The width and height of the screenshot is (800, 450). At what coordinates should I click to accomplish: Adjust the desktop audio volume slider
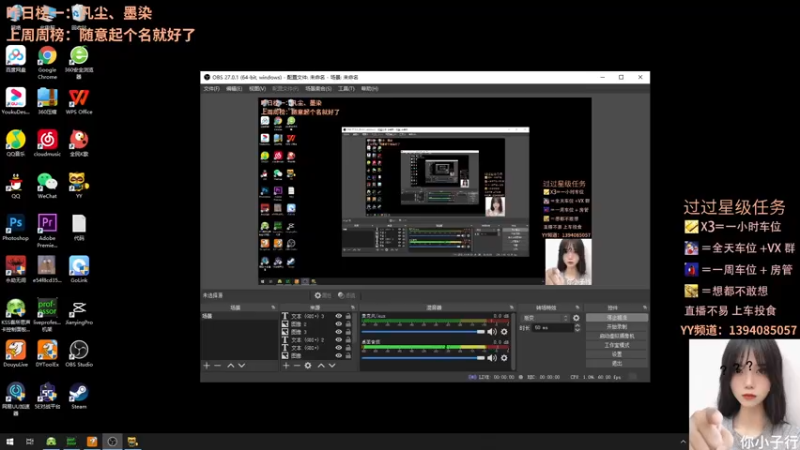pos(423,358)
